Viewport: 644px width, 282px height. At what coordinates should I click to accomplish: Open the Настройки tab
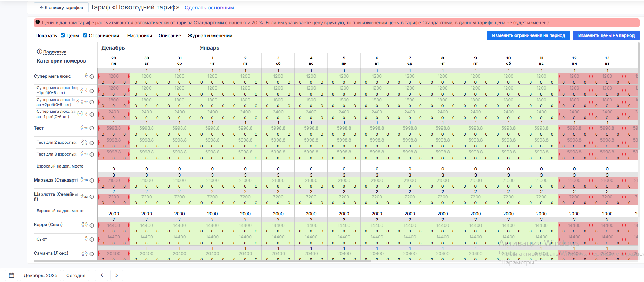click(x=139, y=36)
